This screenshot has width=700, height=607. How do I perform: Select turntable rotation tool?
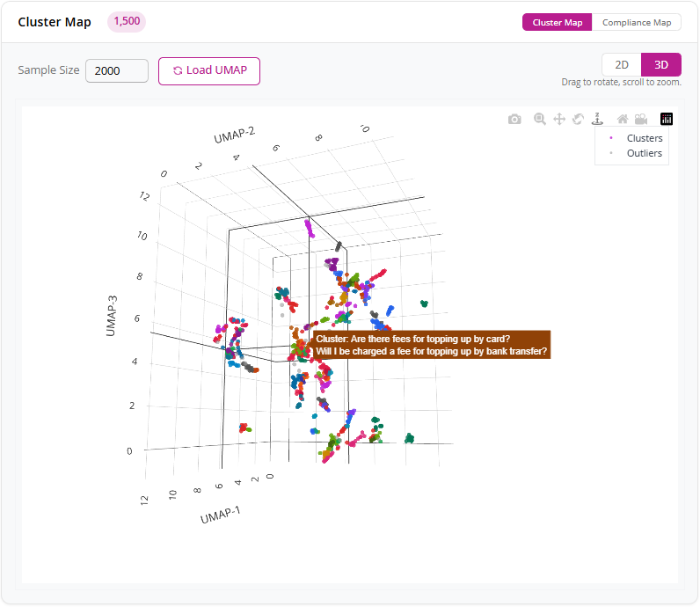[x=597, y=119]
